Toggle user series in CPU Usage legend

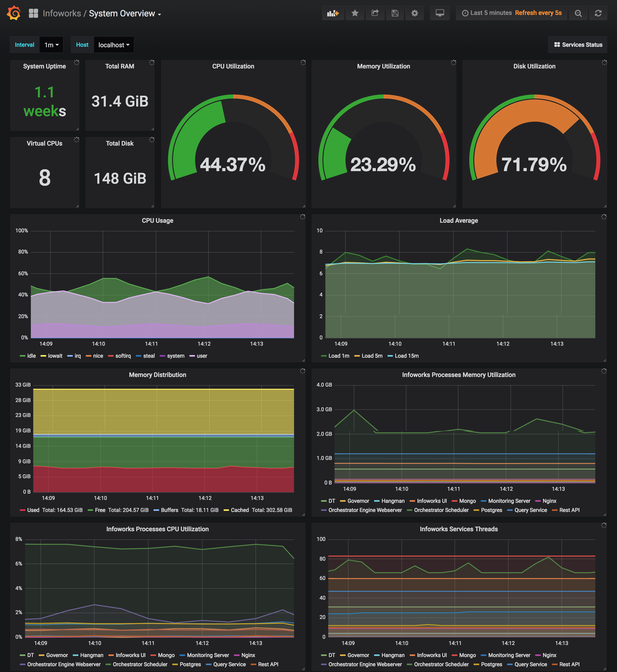[202, 356]
